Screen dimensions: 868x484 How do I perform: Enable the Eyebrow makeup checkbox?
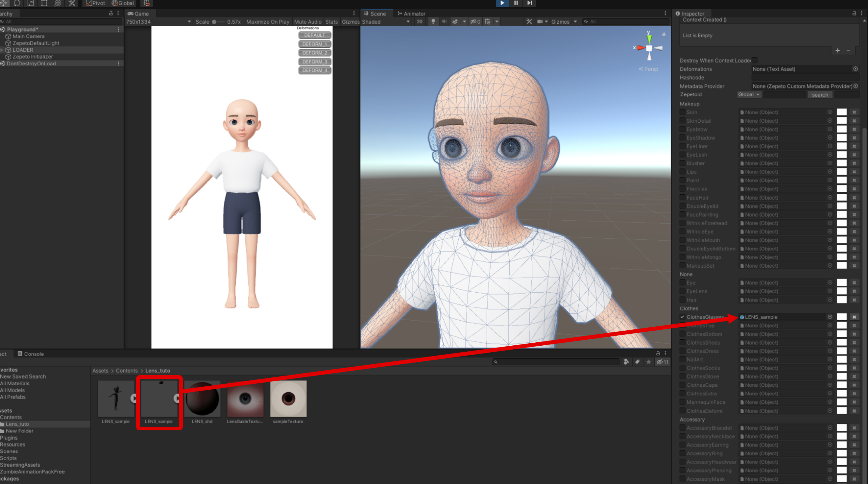pyautogui.click(x=682, y=129)
